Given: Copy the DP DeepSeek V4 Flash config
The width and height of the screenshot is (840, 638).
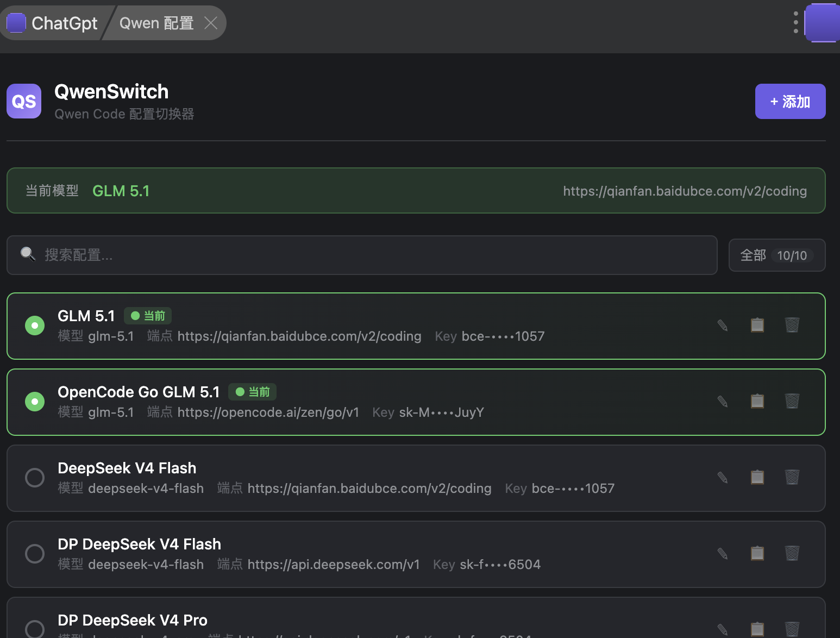Looking at the screenshot, I should (757, 554).
